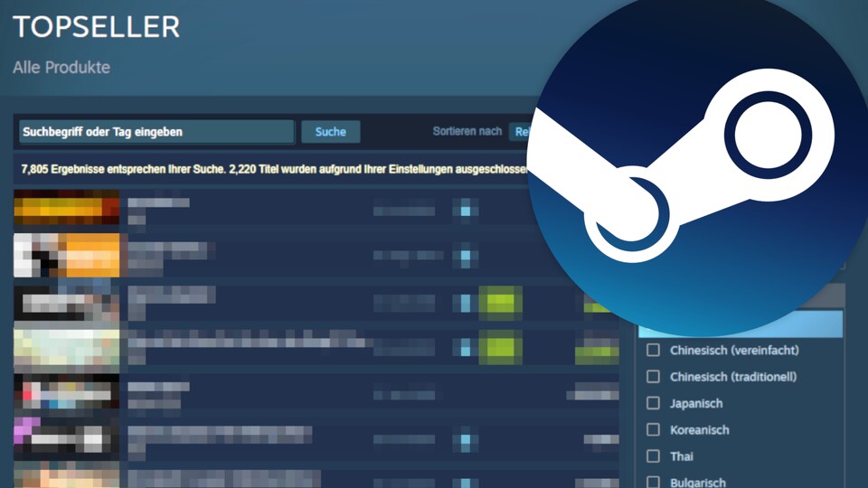Click the green discount badge in the third result row

pyautogui.click(x=501, y=303)
